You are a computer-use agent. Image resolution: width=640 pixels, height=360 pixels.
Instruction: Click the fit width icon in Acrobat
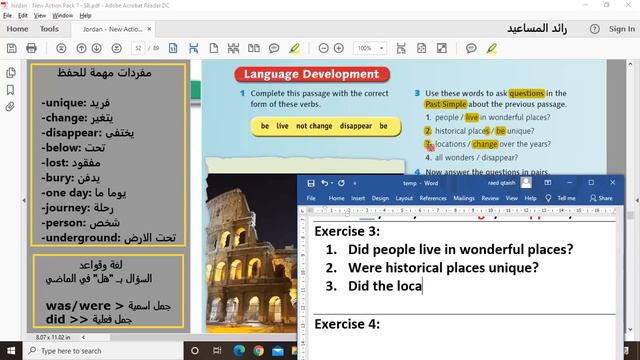[193, 48]
